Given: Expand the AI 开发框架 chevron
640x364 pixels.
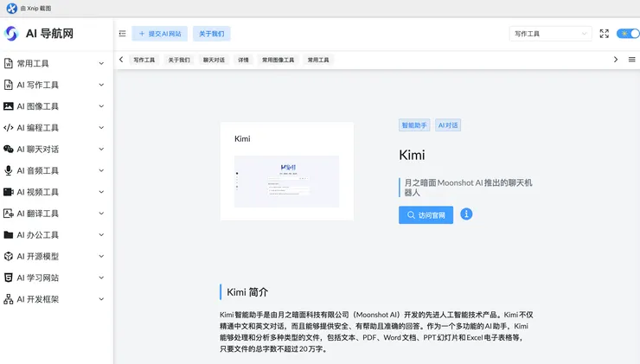Looking at the screenshot, I should (x=101, y=299).
